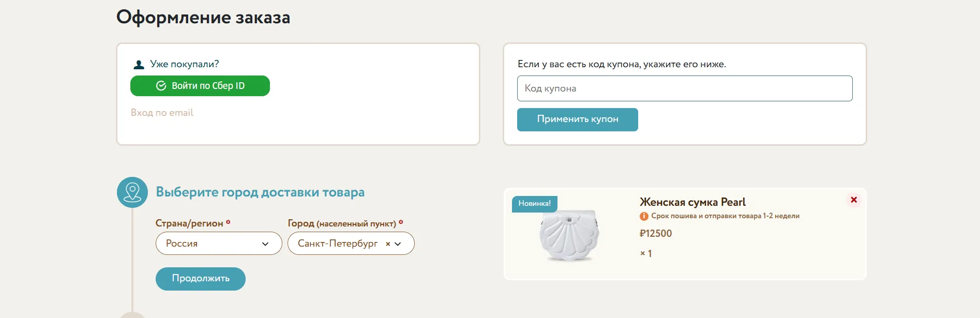
Task: Click the Продолжить button
Action: (201, 279)
